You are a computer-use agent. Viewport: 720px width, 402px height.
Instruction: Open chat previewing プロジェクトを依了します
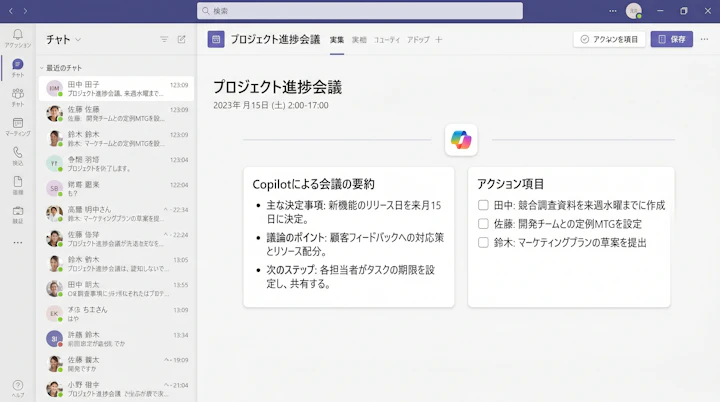point(116,164)
